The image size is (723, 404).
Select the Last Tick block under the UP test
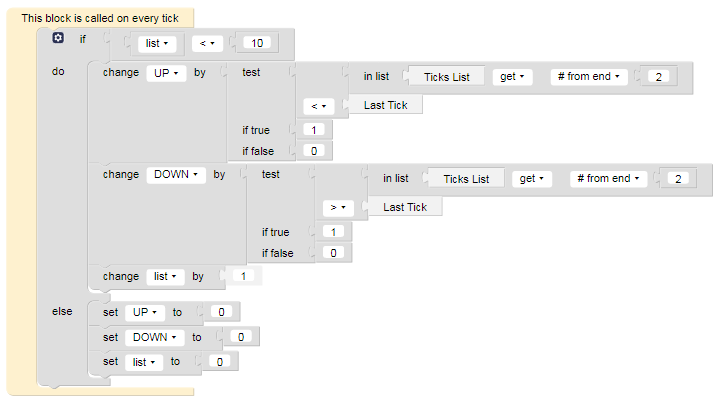point(385,105)
